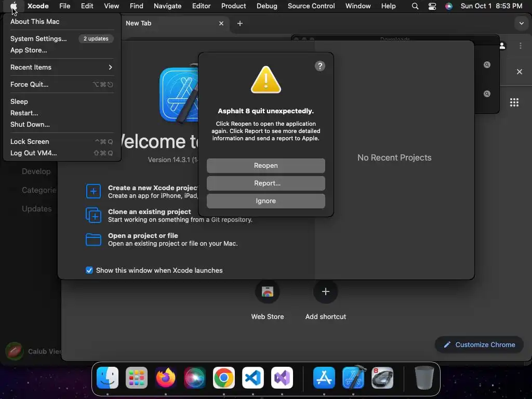
Task: Open Finder from the Dock
Action: point(108,378)
